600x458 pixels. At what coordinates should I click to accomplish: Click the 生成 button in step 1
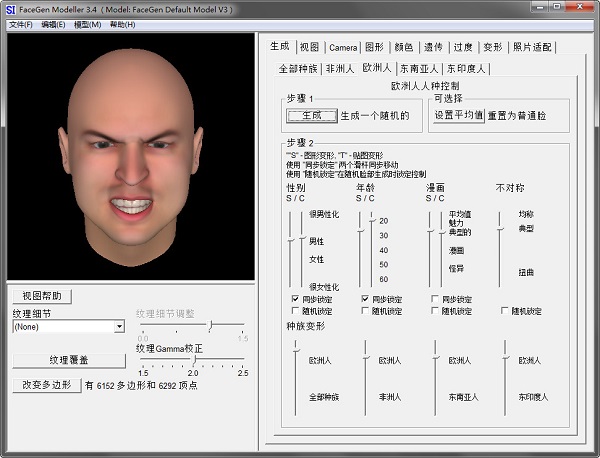304,116
